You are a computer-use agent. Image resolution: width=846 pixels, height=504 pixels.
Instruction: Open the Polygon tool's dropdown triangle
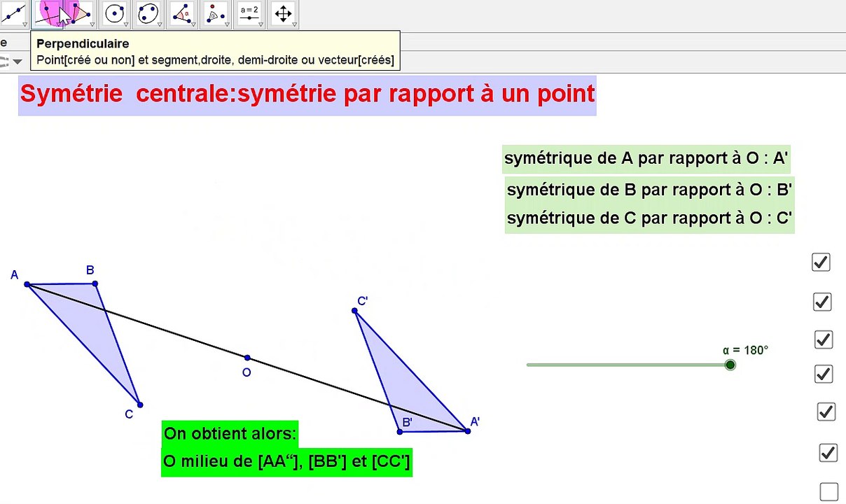pyautogui.click(x=91, y=24)
